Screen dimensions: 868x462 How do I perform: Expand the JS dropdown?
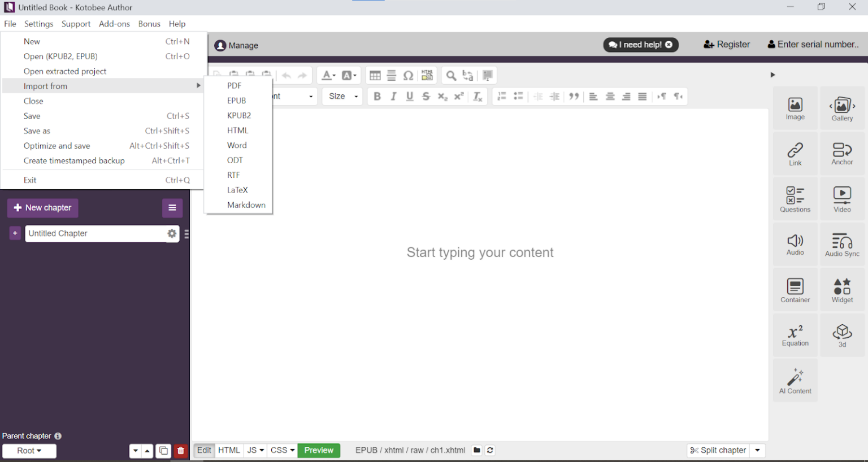tap(255, 450)
